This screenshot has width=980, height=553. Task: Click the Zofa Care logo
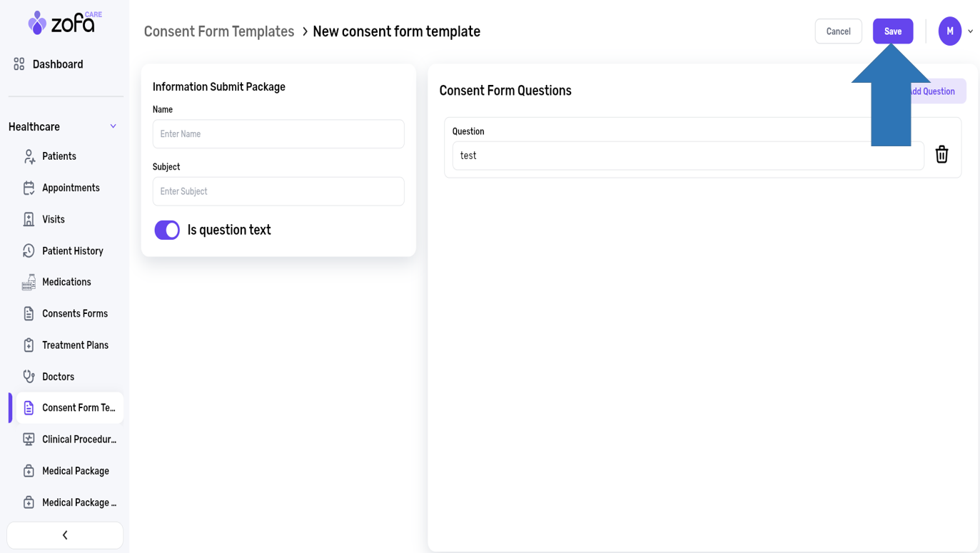[x=64, y=23]
